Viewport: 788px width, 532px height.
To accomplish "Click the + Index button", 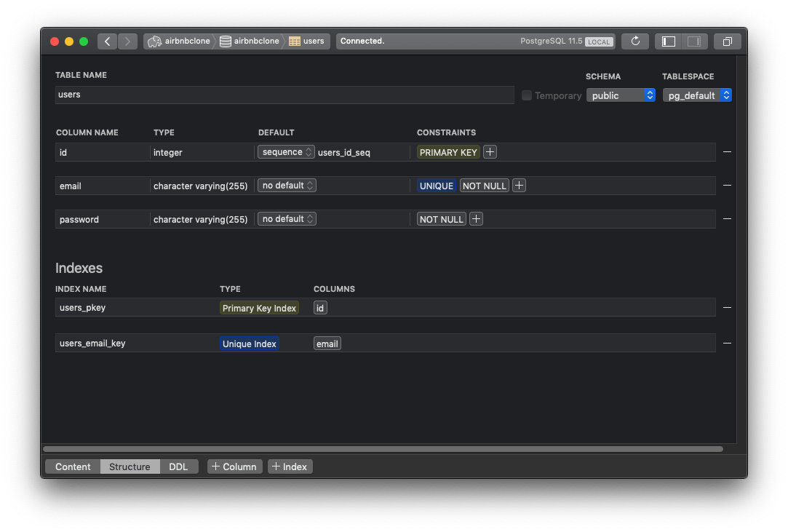I will coord(290,467).
